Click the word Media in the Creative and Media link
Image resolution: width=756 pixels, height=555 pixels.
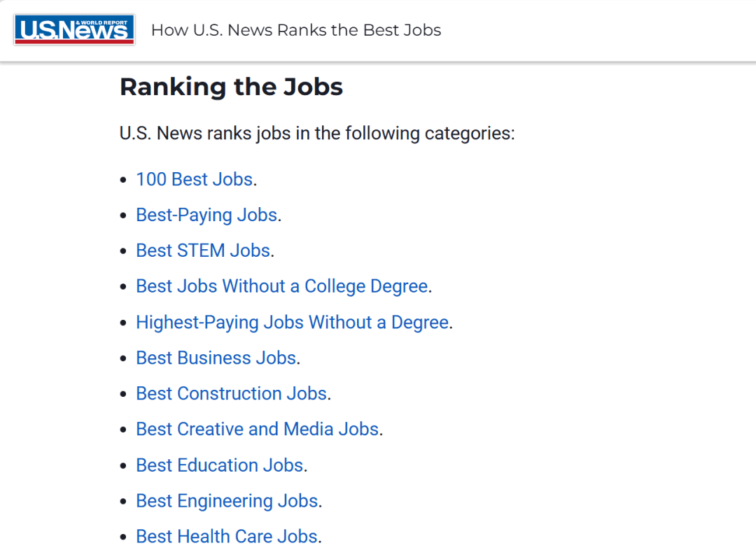[309, 429]
